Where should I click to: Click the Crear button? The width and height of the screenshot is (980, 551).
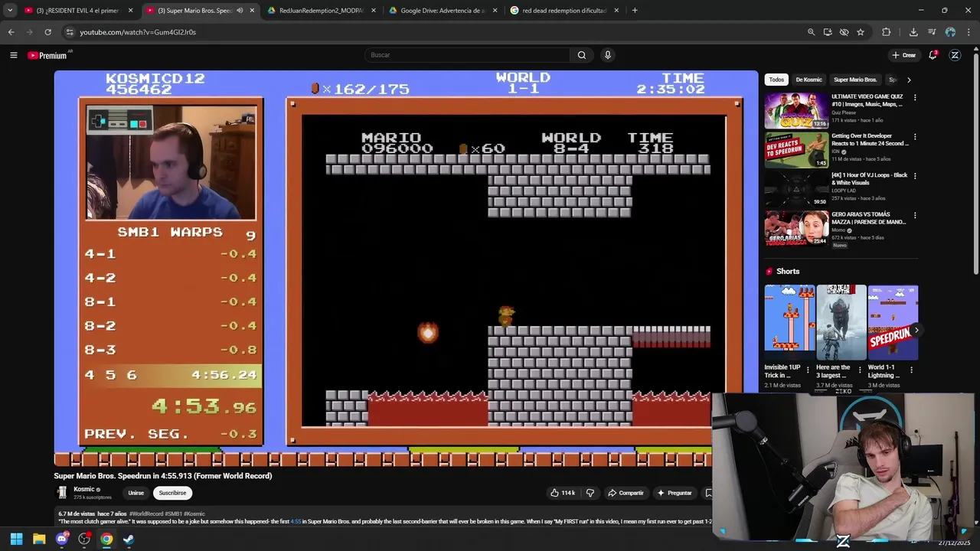coord(903,55)
